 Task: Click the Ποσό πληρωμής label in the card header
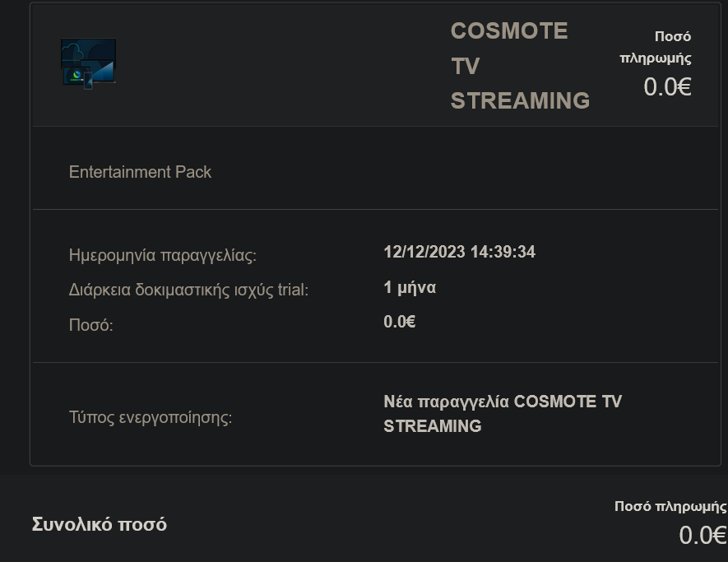[656, 48]
